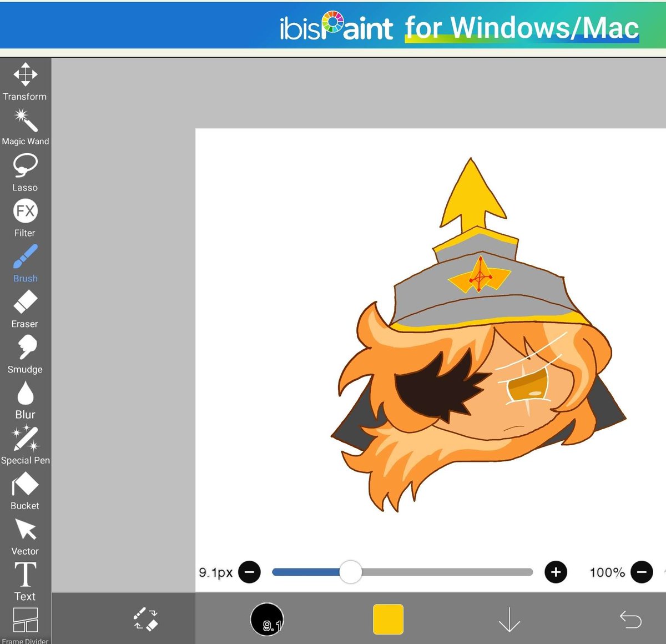Open the yellow current color swatch
This screenshot has height=644, width=666.
coord(388,619)
